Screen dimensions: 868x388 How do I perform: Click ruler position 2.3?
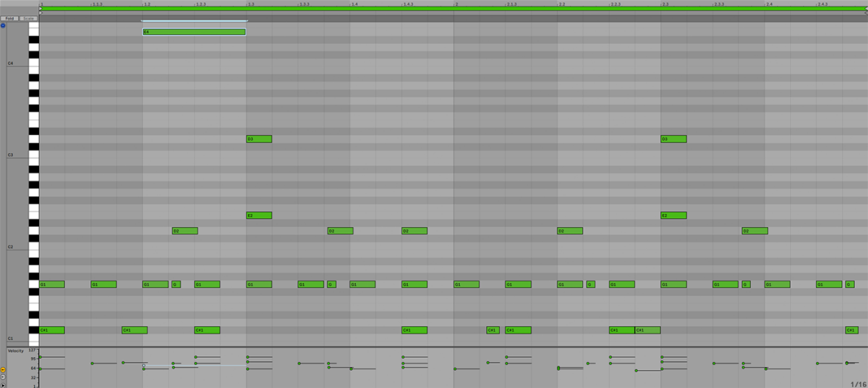pos(665,4)
